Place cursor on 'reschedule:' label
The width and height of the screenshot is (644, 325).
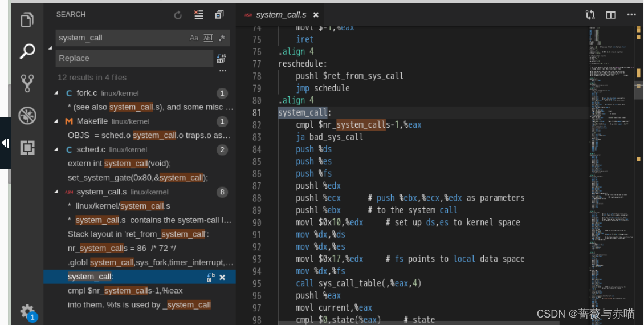click(x=302, y=64)
